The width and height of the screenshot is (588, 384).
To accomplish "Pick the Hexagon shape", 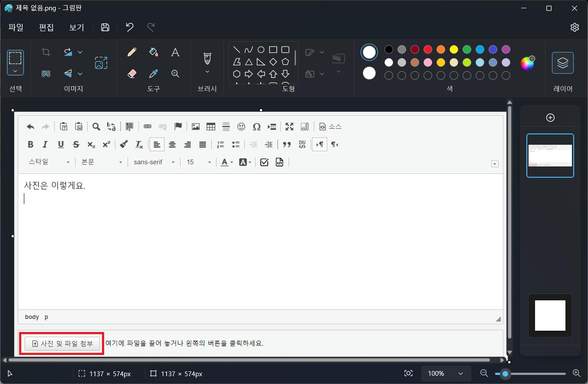I will coord(237,74).
